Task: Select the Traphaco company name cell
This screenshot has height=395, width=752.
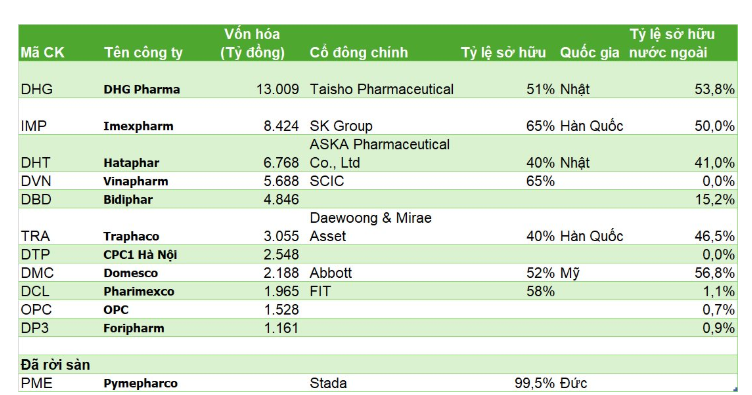Action: point(131,236)
